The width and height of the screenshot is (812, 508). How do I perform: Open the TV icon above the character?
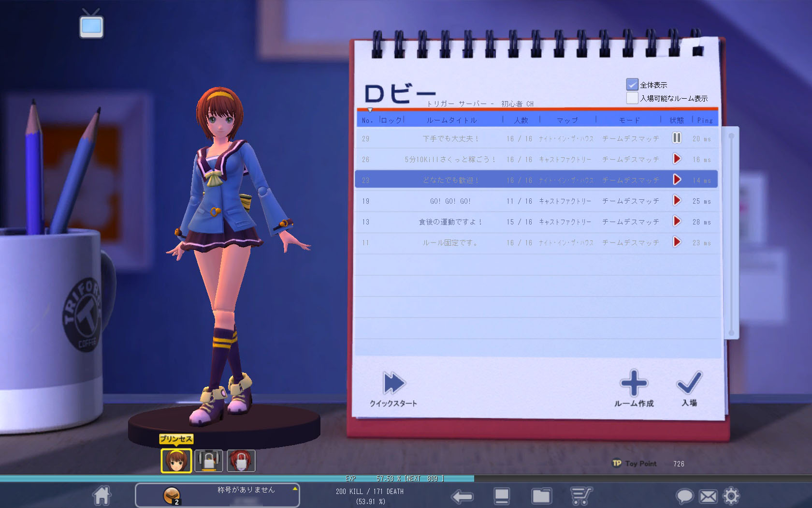pos(91,24)
